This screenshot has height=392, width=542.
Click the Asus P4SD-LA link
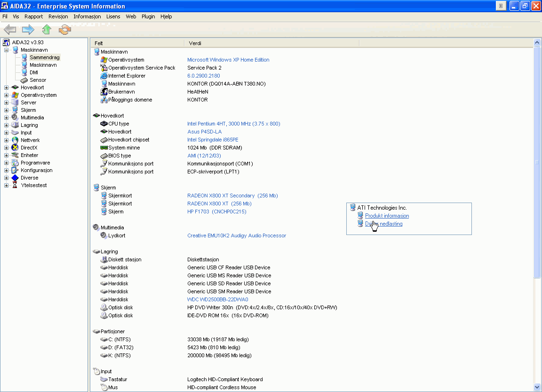(x=204, y=132)
